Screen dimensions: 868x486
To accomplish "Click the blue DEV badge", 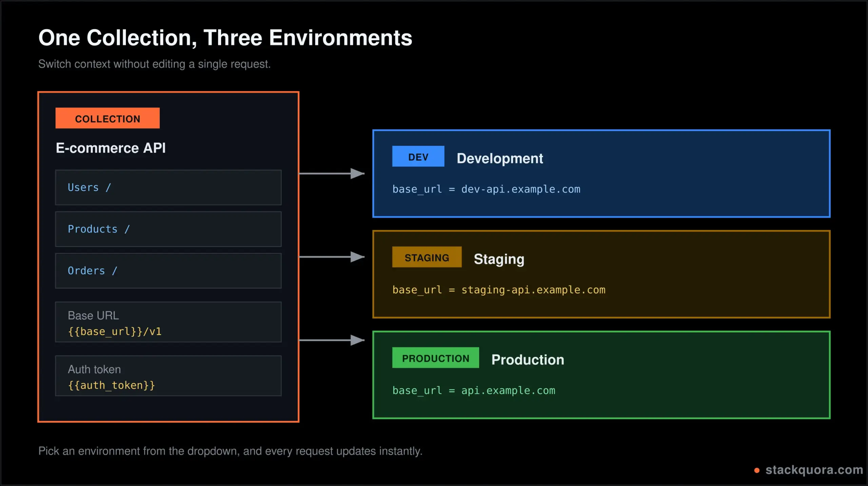I will click(418, 156).
